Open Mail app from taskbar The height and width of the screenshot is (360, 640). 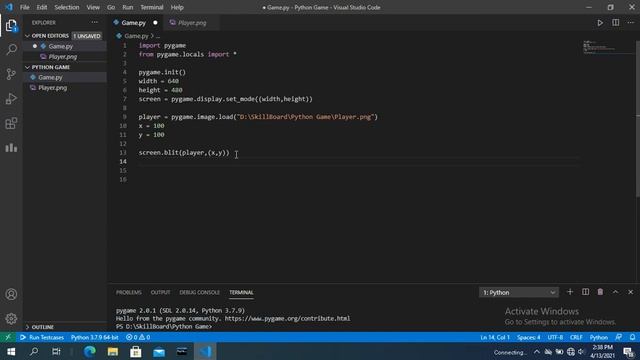tap(159, 351)
